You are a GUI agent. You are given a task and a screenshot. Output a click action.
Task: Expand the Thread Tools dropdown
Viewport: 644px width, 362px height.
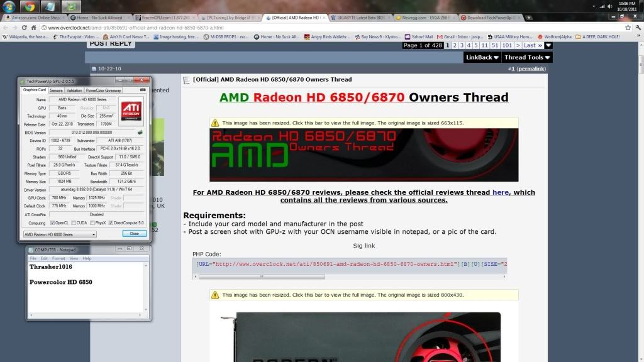pos(527,57)
